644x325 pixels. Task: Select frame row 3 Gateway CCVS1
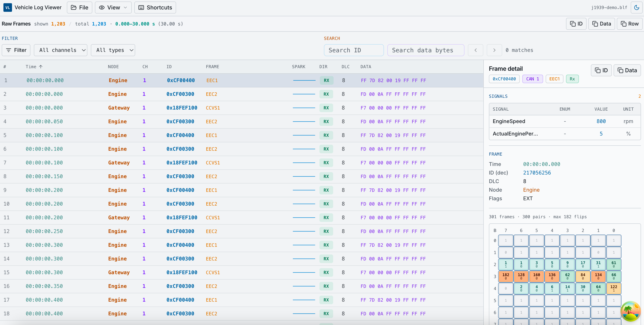(241, 108)
